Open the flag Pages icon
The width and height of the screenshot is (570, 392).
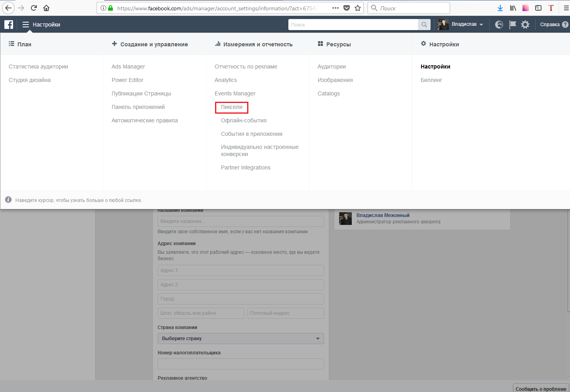[512, 25]
